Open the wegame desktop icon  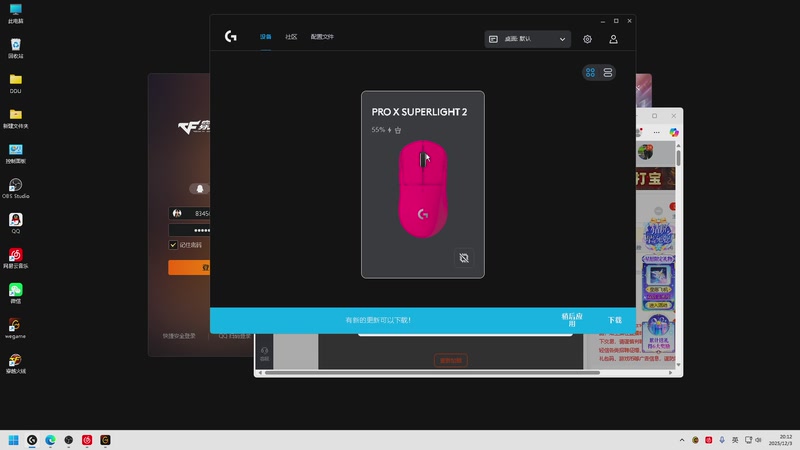(x=16, y=329)
